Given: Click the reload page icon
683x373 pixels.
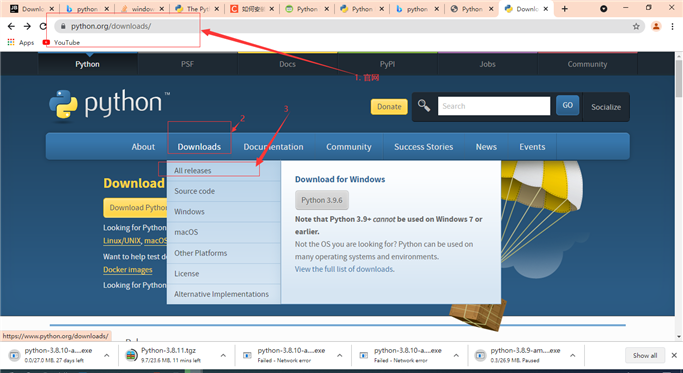Looking at the screenshot, I should point(43,26).
